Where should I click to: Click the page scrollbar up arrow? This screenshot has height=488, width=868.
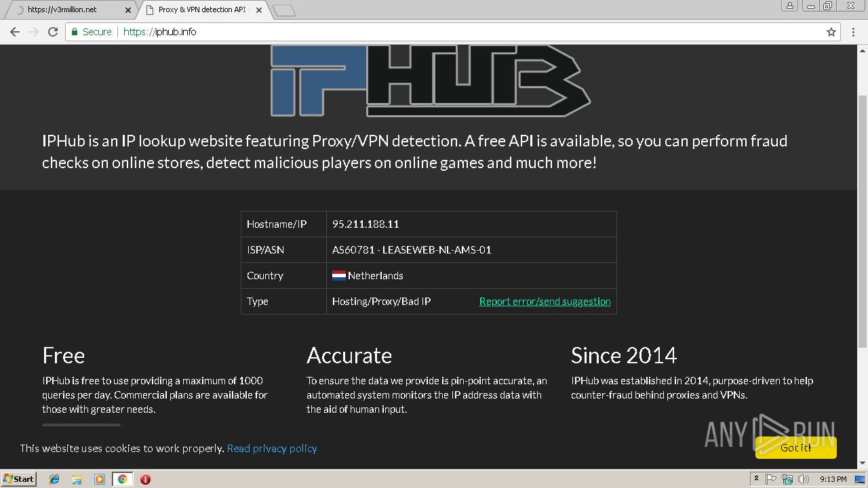coord(863,50)
